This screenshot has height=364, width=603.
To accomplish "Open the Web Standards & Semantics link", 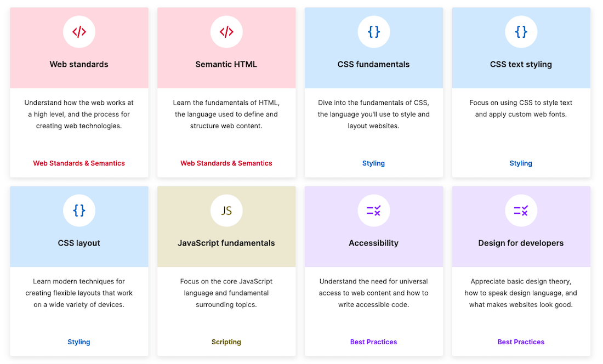I will pyautogui.click(x=79, y=163).
